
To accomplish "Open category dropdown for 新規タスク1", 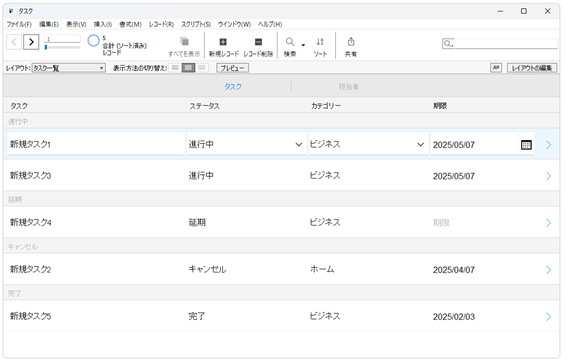I will point(420,145).
